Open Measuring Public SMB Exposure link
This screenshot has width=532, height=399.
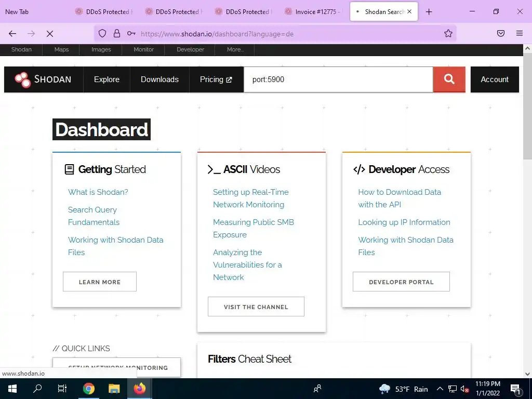coord(254,229)
